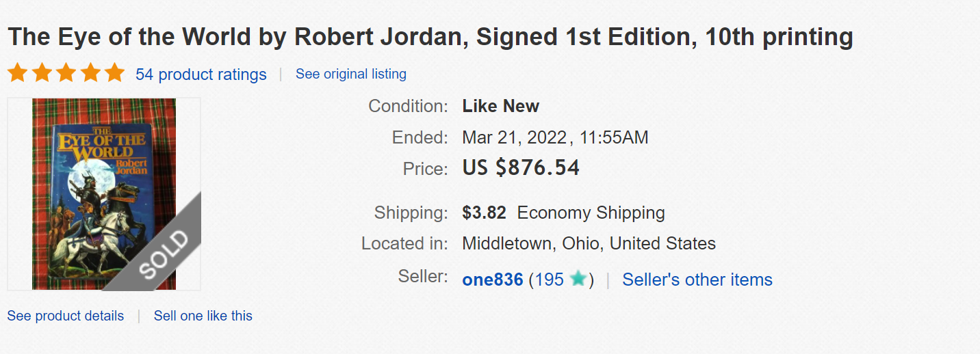Click the Middletown, Ohio location text
The width and height of the screenshot is (980, 354).
[589, 243]
